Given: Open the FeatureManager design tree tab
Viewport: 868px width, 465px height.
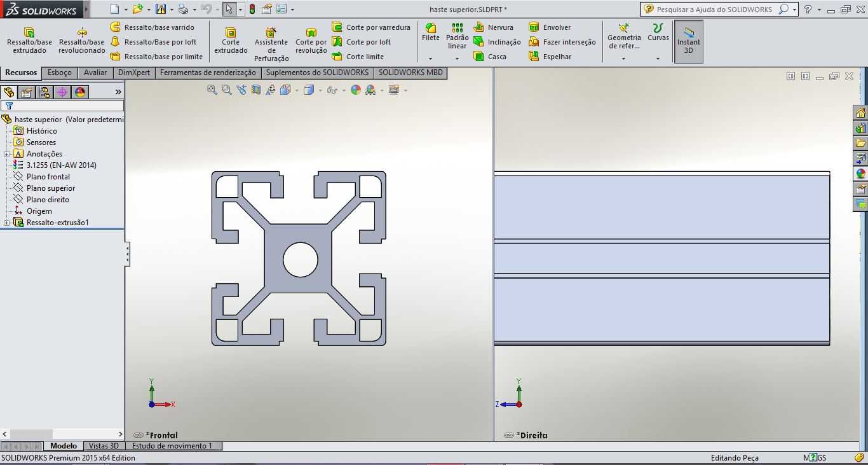Looking at the screenshot, I should 9,92.
